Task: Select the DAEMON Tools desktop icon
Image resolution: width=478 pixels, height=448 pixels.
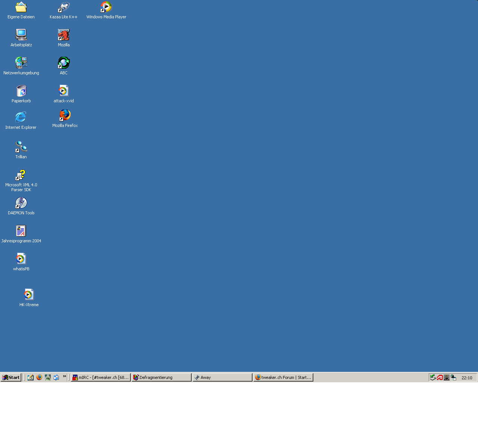Action: coord(21,203)
